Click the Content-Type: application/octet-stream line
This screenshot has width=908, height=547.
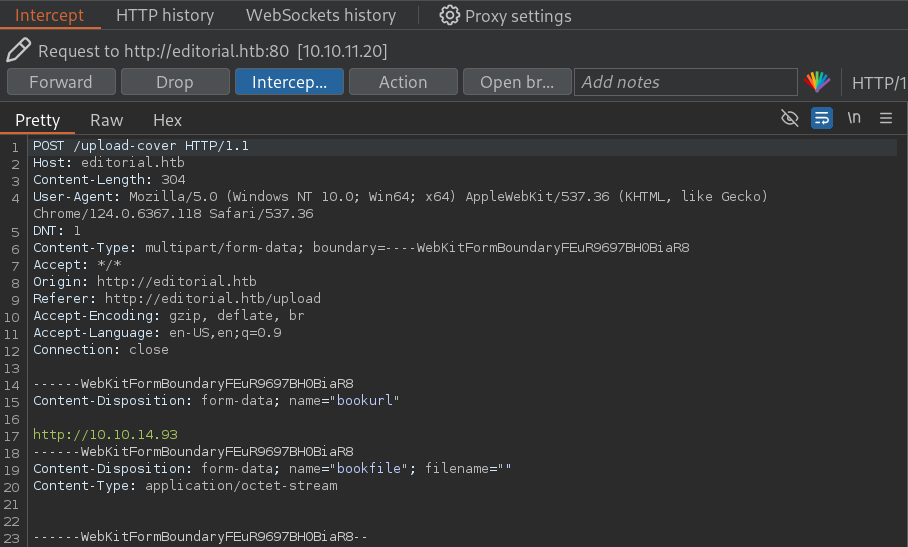tap(185, 486)
